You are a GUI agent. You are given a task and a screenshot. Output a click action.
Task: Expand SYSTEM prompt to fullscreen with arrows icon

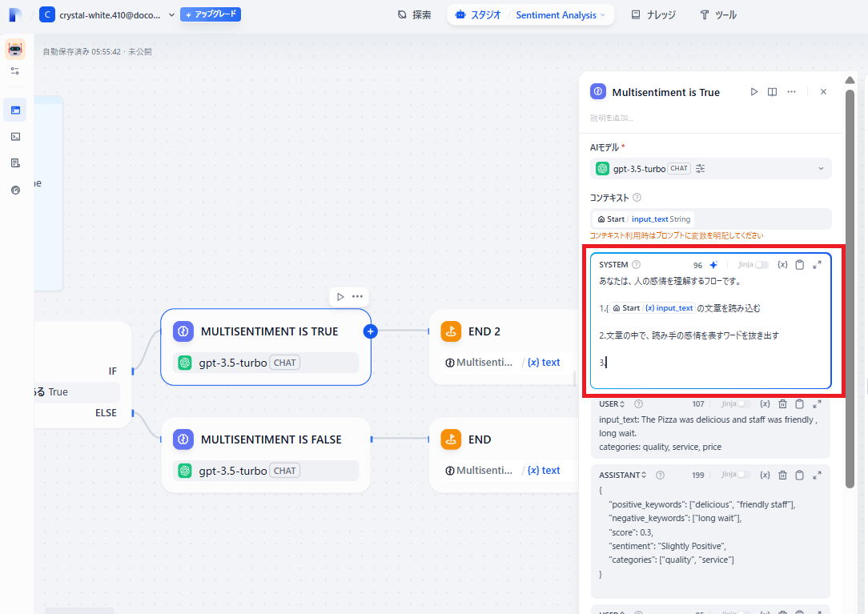tap(817, 264)
